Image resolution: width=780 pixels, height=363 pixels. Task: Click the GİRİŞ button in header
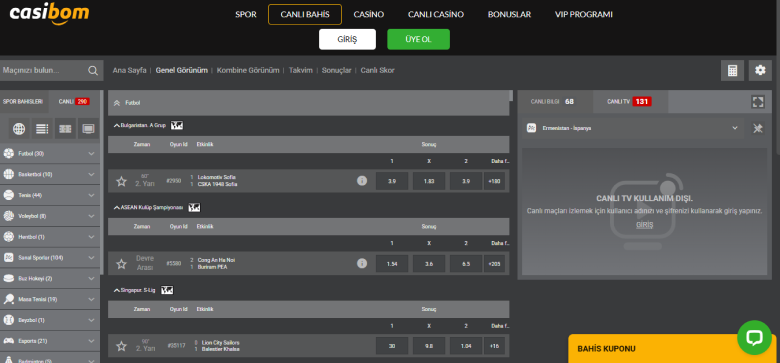point(347,39)
